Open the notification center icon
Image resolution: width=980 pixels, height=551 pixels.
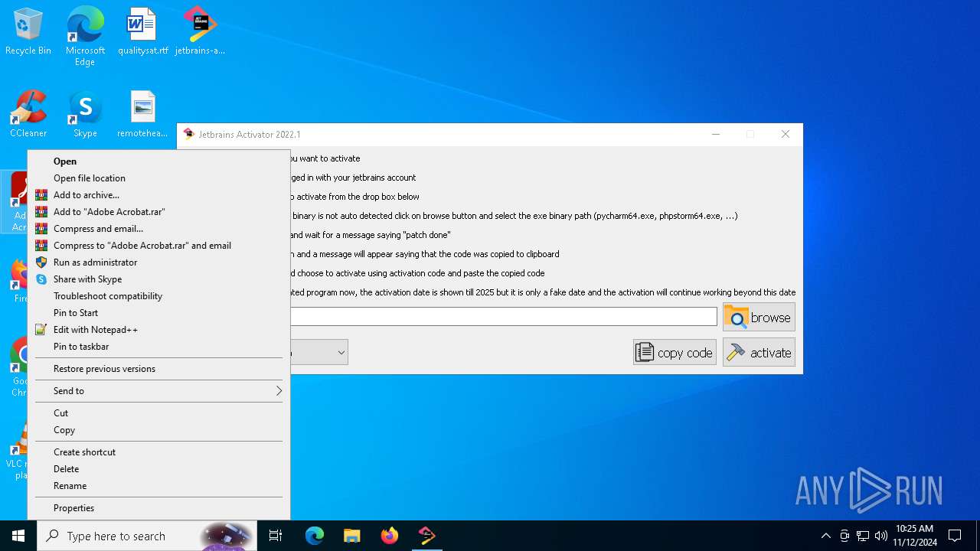point(955,536)
